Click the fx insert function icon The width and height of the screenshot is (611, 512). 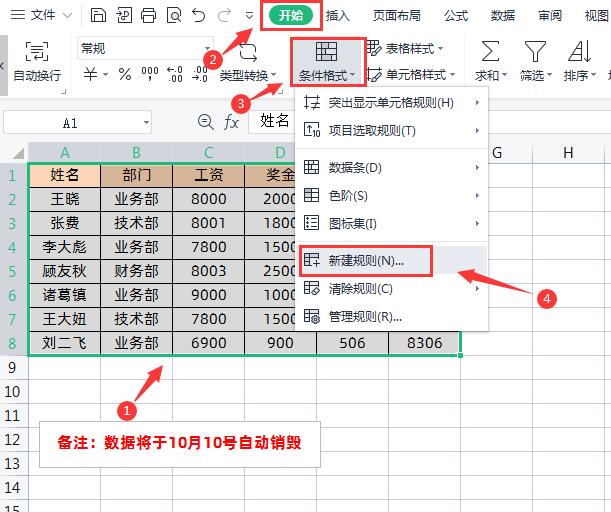click(231, 122)
